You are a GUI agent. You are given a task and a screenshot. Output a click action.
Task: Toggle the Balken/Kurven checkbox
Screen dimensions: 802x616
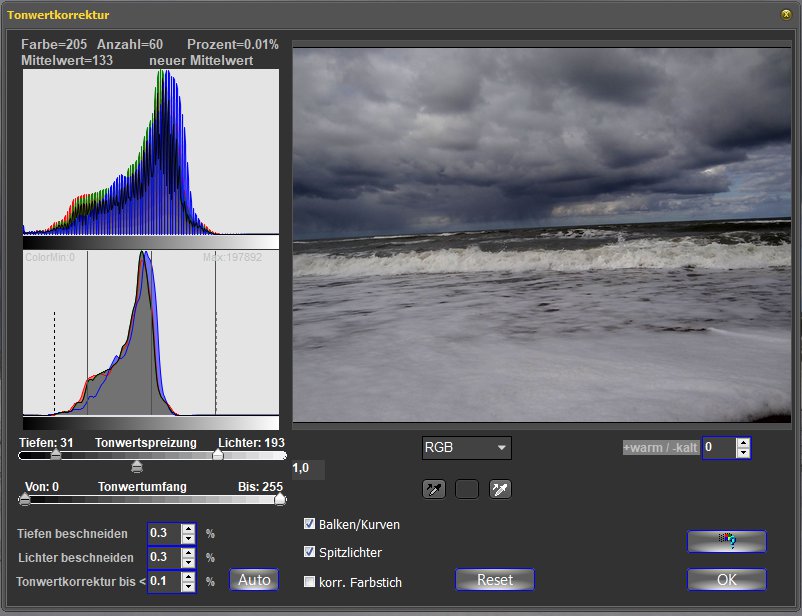click(x=310, y=524)
